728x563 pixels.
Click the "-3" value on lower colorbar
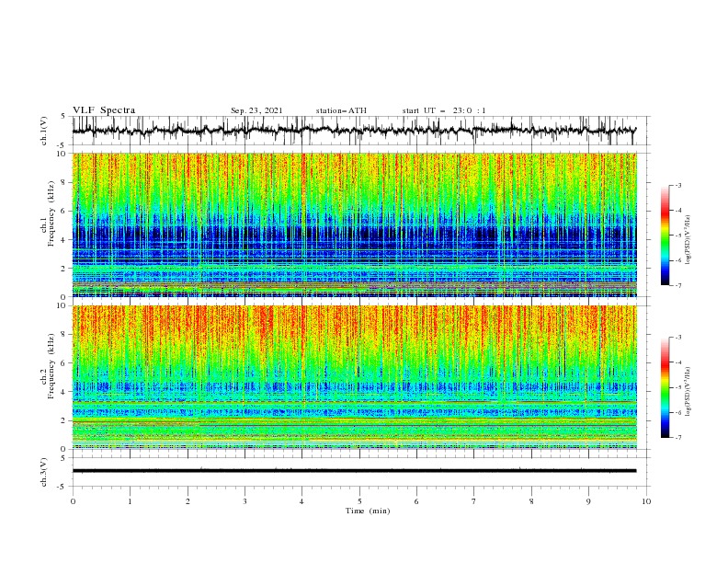tap(678, 338)
